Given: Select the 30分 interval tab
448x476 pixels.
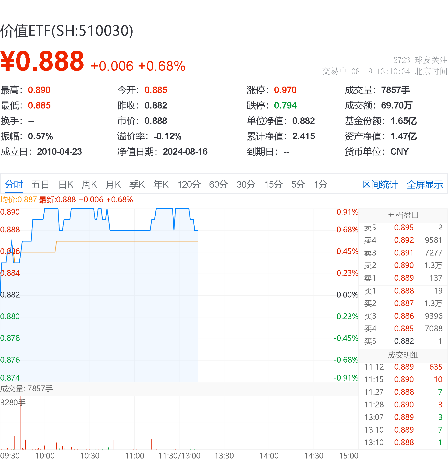Looking at the screenshot, I should click(x=246, y=185).
